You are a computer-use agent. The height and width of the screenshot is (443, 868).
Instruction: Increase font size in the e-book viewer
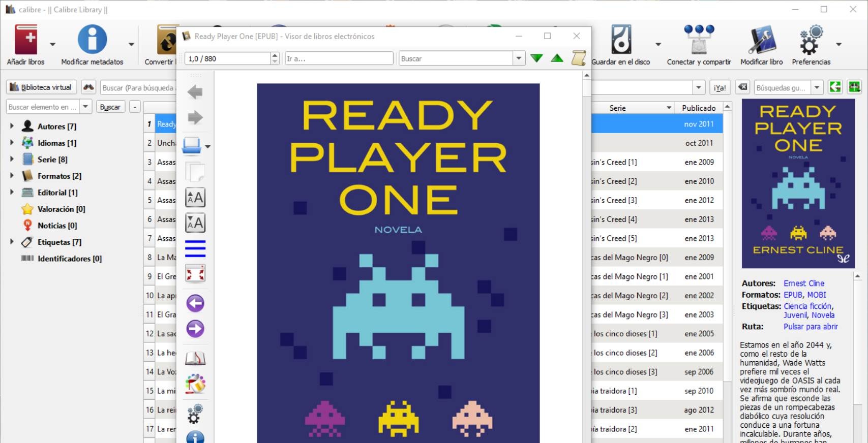point(195,198)
